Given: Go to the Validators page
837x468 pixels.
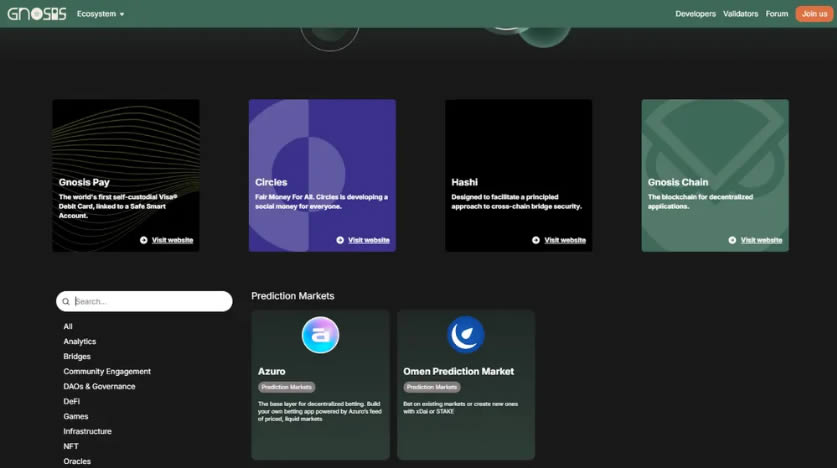Looking at the screenshot, I should click(740, 14).
